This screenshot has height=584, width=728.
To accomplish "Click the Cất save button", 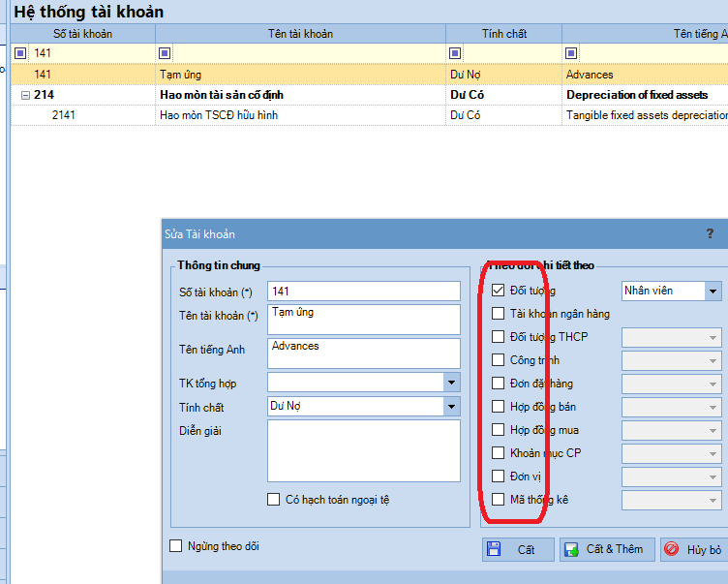I will pyautogui.click(x=518, y=550).
